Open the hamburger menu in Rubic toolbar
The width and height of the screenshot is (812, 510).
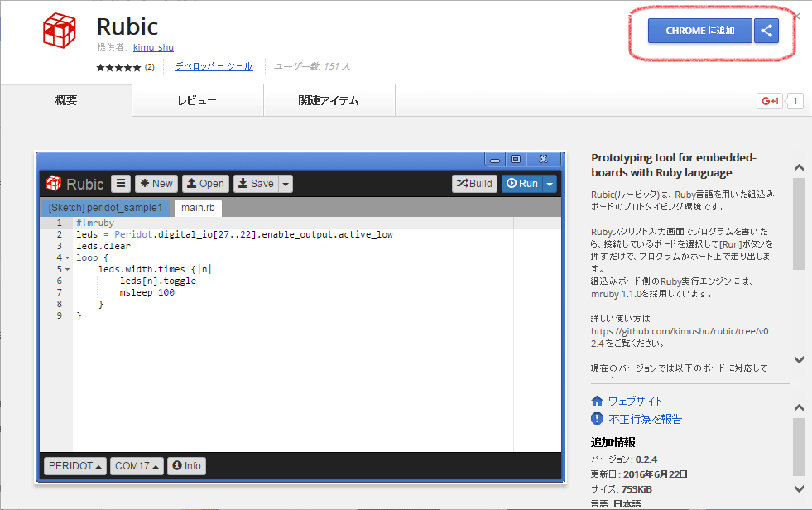[x=121, y=184]
